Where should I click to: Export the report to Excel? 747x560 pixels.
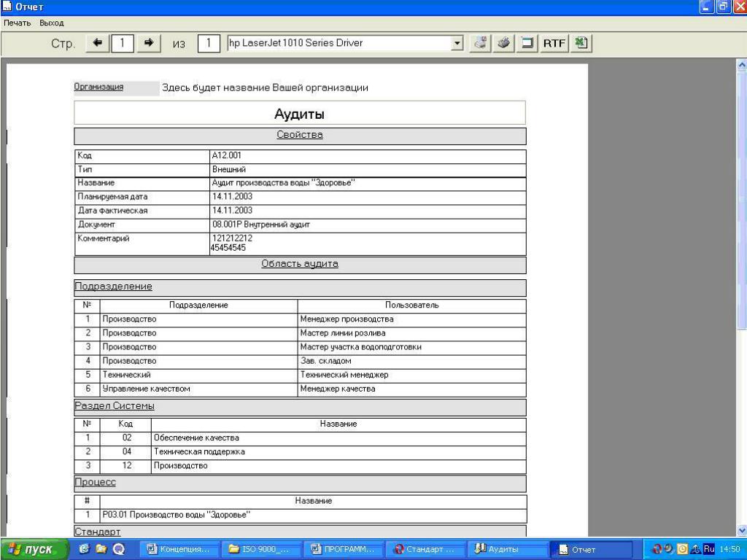(x=581, y=43)
